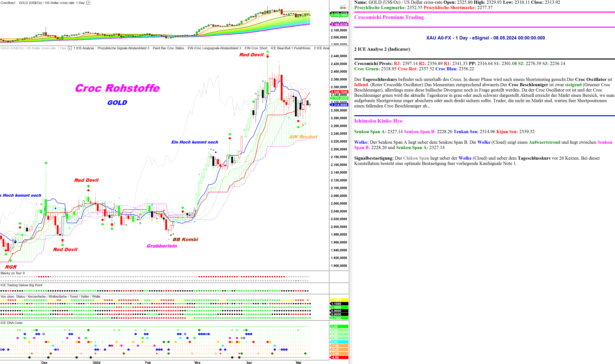Viewport: 615px width, 364px height.
Task: Click ICE Bear/Bull 1 Punkt/Kreis label
Action: [290, 48]
